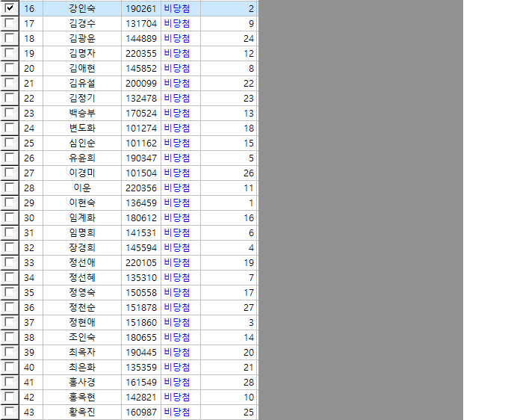The width and height of the screenshot is (508, 420).
Task: Click ID number 220105
Action: 141,263
